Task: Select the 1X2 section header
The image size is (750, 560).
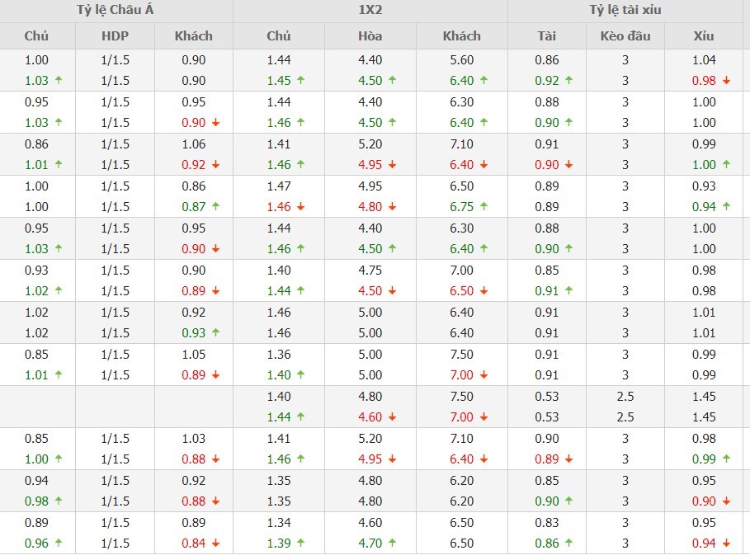Action: pos(370,11)
